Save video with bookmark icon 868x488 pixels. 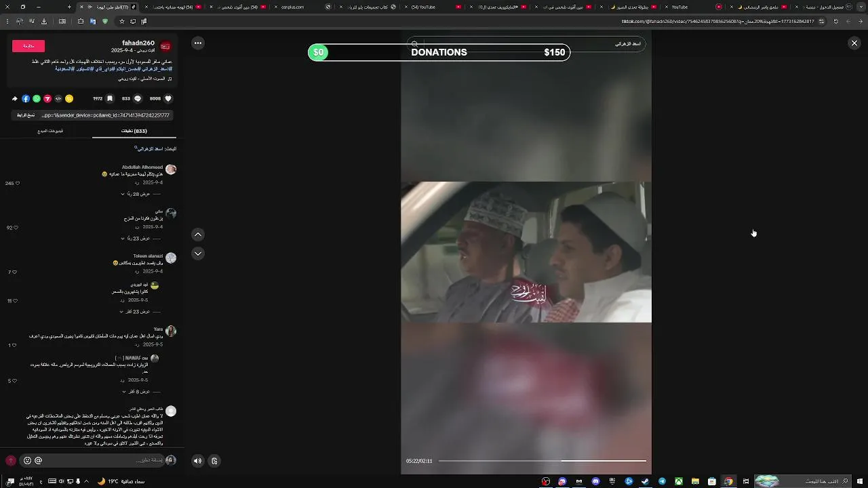(x=110, y=98)
